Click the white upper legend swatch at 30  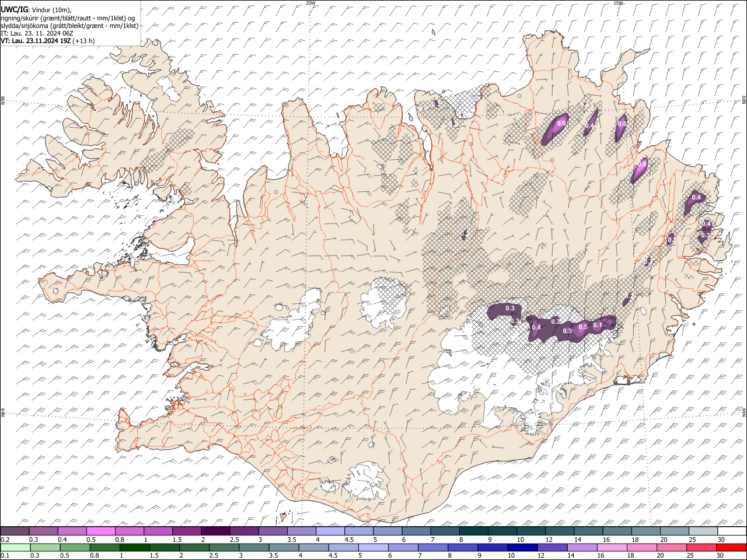click(731, 531)
